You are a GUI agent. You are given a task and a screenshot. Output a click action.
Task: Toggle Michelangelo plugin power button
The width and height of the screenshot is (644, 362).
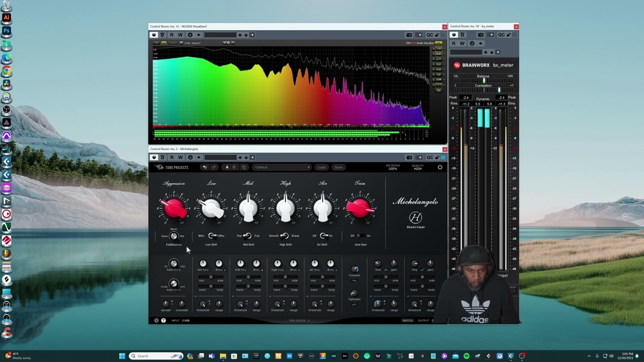440,167
